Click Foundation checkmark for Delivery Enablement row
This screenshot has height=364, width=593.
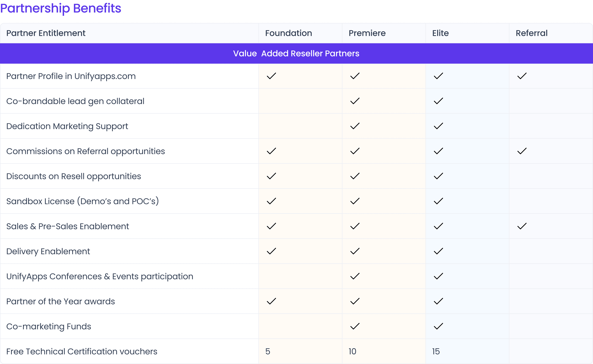point(271,251)
